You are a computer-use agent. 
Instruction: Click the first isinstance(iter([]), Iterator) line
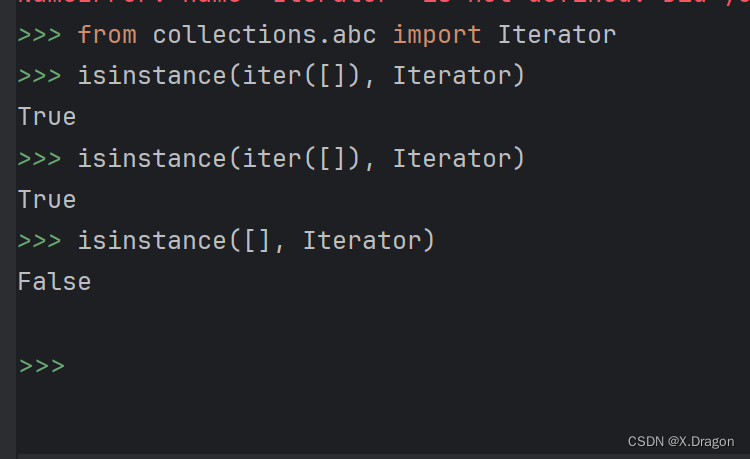(x=301, y=76)
